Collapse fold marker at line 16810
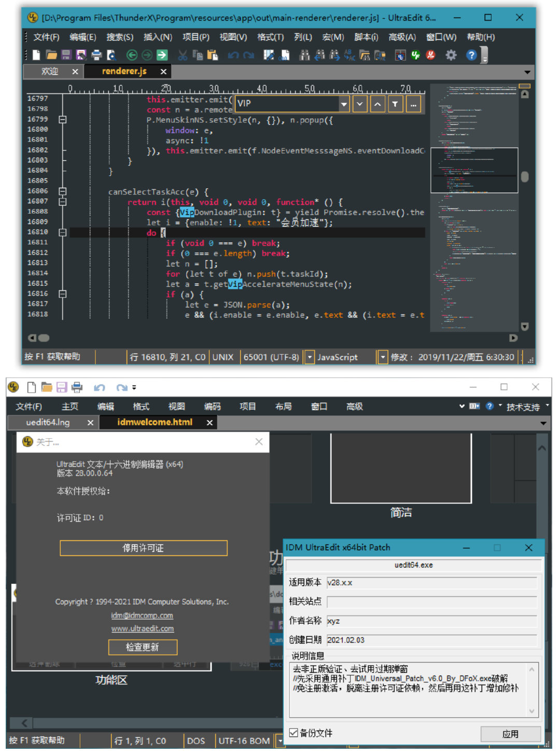This screenshot has height=755, width=560. point(63,232)
